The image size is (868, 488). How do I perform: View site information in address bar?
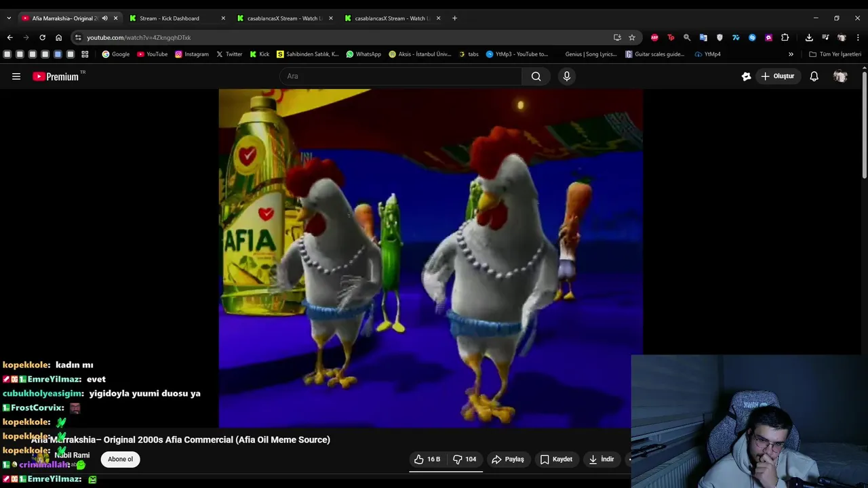pyautogui.click(x=78, y=37)
